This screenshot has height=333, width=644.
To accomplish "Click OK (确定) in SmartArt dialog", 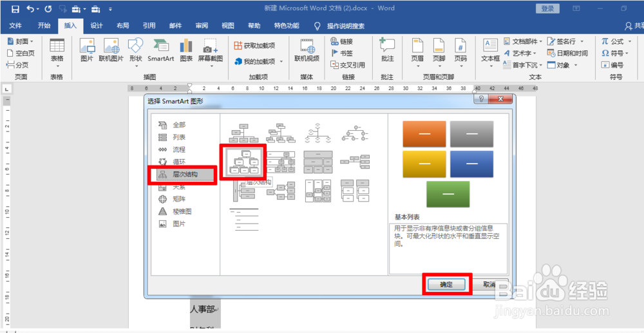I will pyautogui.click(x=446, y=285).
